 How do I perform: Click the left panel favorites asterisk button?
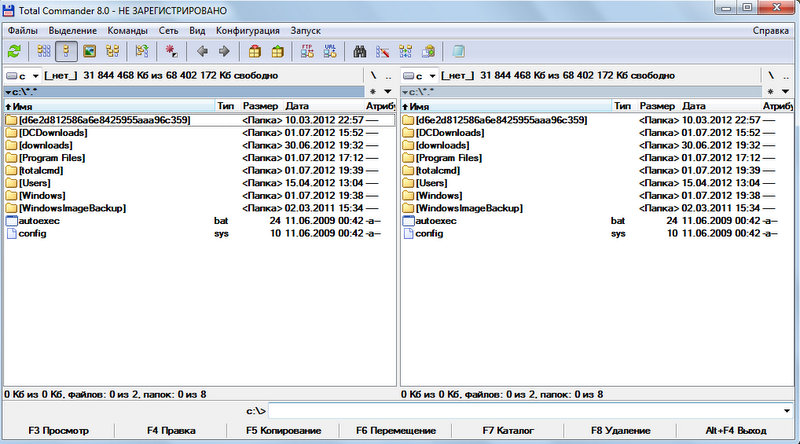coord(373,91)
